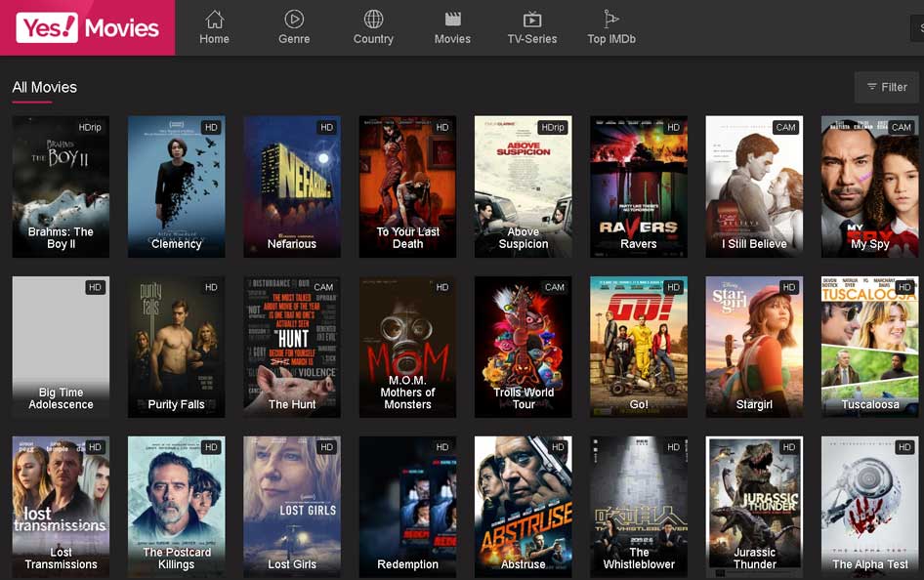924x580 pixels.
Task: Open Big Time Adolescence placeholder poster
Action: point(61,347)
